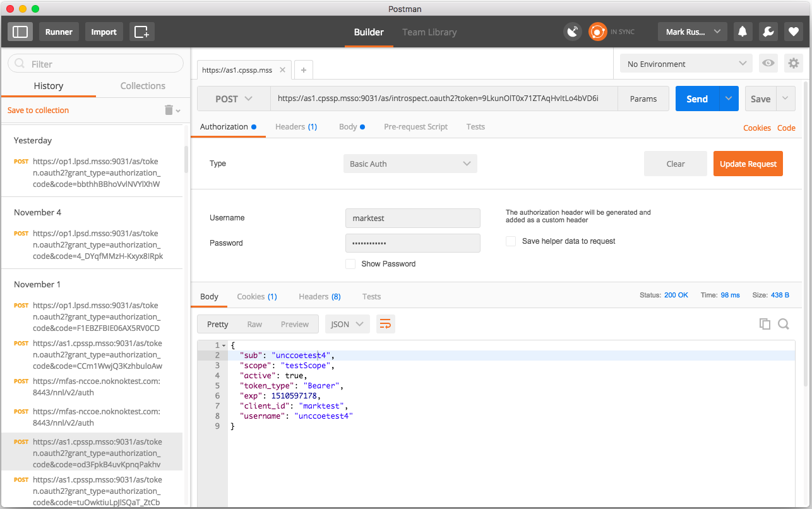The height and width of the screenshot is (509, 812).
Task: Open the Basic Auth type dropdown
Action: (x=410, y=164)
